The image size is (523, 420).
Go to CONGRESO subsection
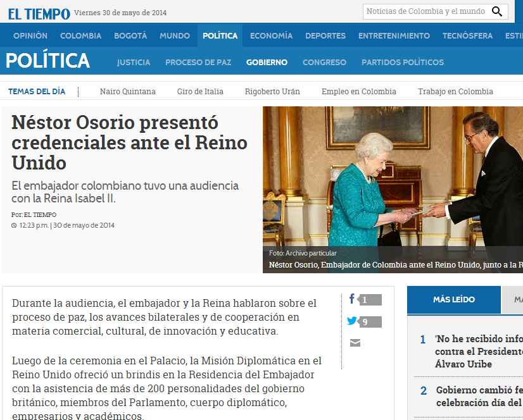click(x=324, y=63)
